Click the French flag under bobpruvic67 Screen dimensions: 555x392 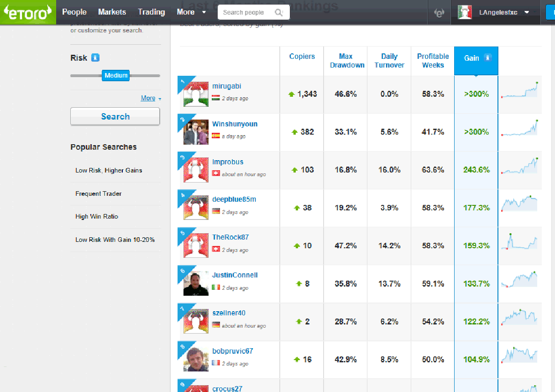click(216, 363)
